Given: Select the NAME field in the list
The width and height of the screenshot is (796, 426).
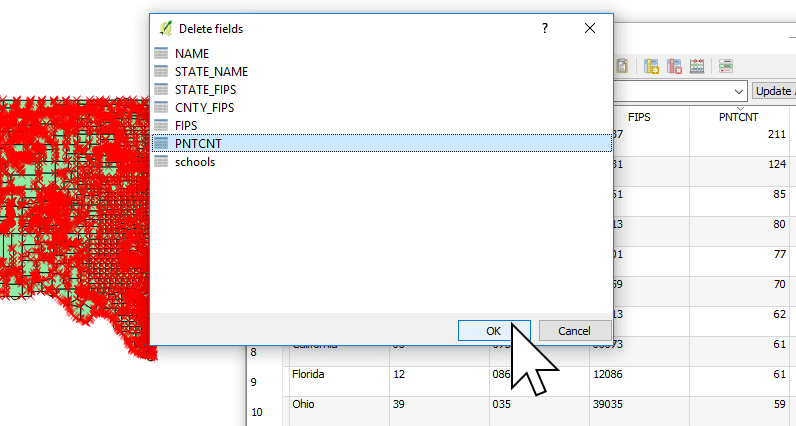Looking at the screenshot, I should click(x=382, y=53).
